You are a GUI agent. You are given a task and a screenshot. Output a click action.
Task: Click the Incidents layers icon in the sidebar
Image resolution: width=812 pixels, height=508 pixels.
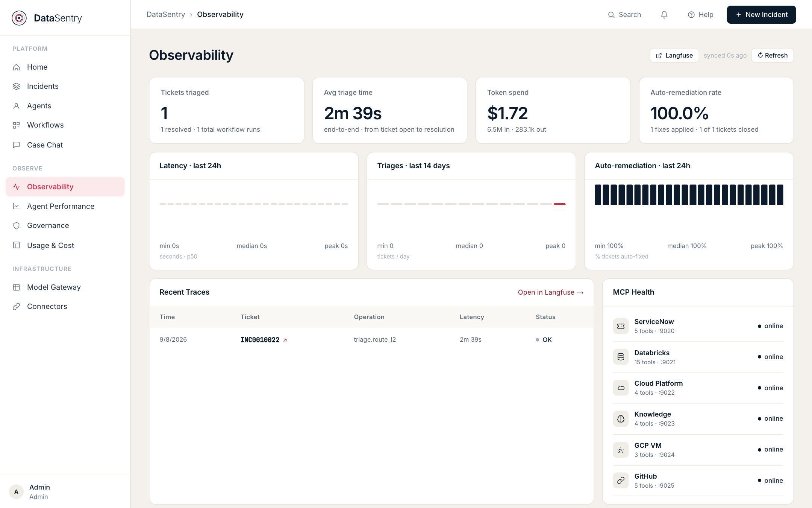[x=16, y=87]
